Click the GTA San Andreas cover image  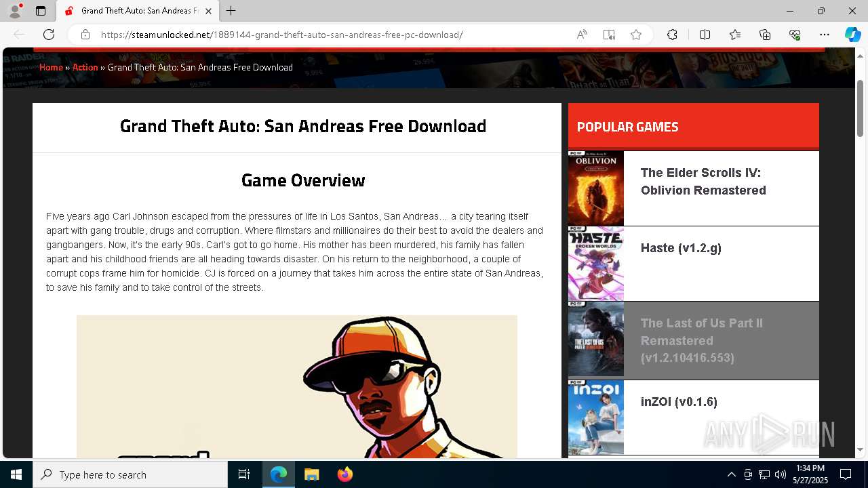pos(297,386)
